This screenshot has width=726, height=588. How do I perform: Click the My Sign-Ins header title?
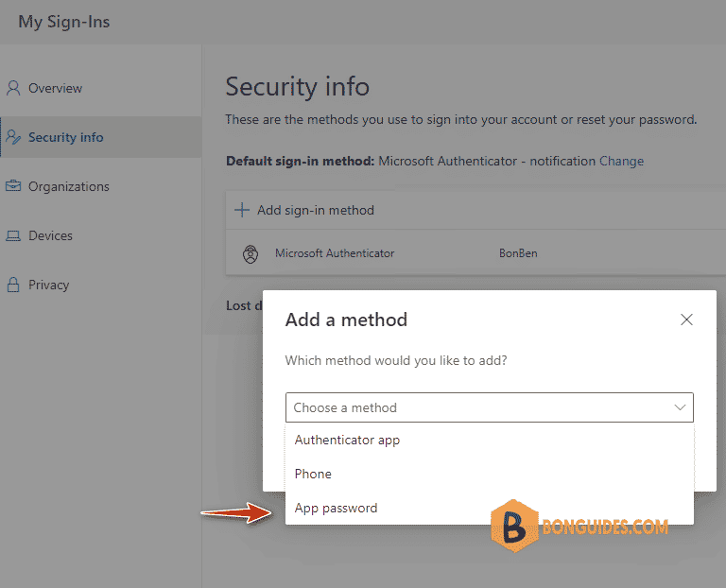(64, 22)
